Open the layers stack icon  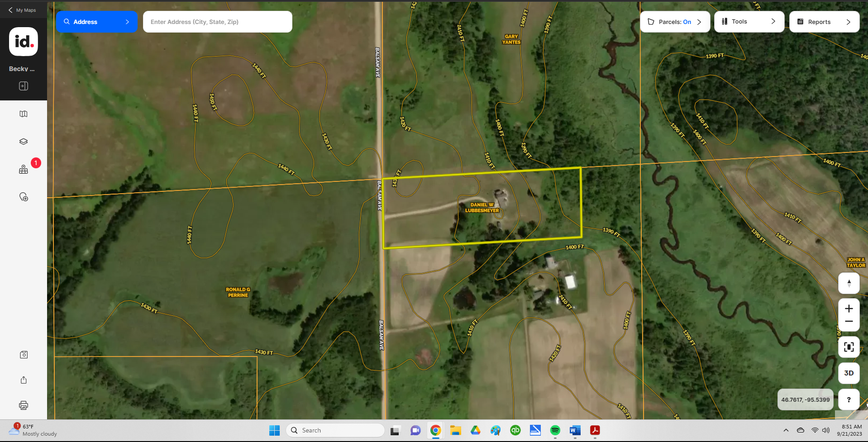[24, 142]
